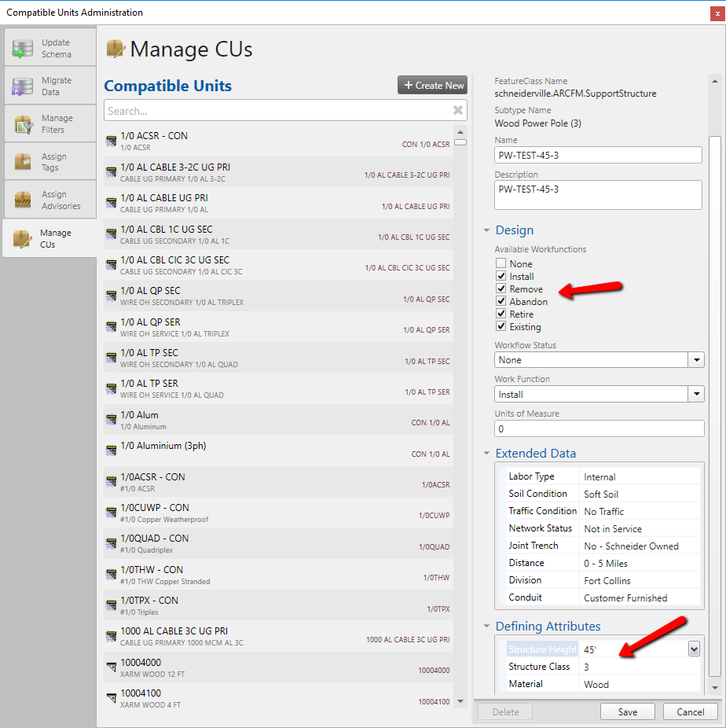This screenshot has height=728, width=726.
Task: Uncheck the Existing workfunction
Action: (501, 326)
